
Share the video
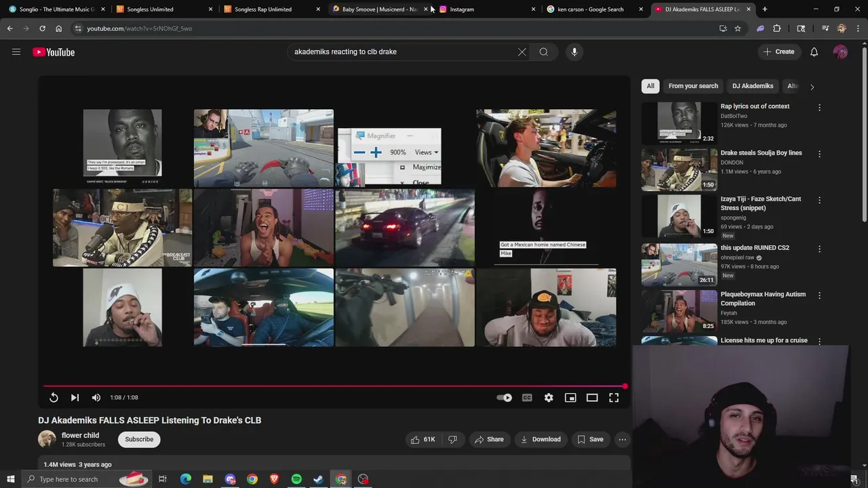pos(489,439)
